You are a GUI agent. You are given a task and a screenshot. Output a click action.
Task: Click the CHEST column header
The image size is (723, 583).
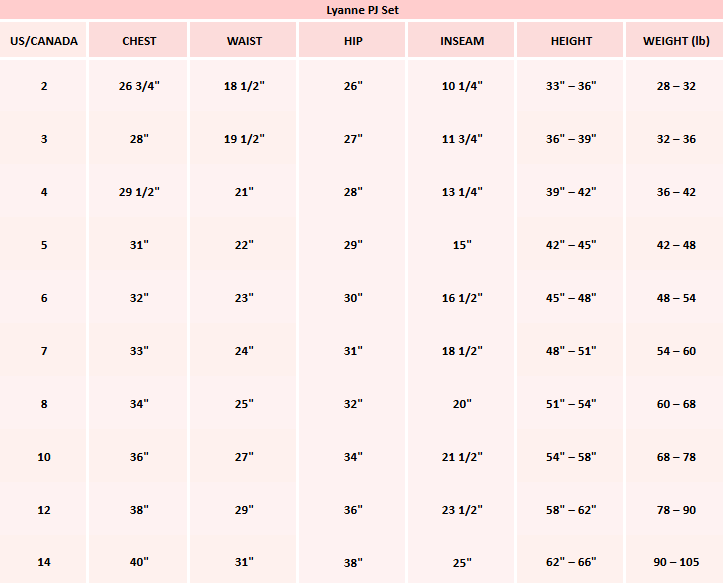click(x=139, y=41)
